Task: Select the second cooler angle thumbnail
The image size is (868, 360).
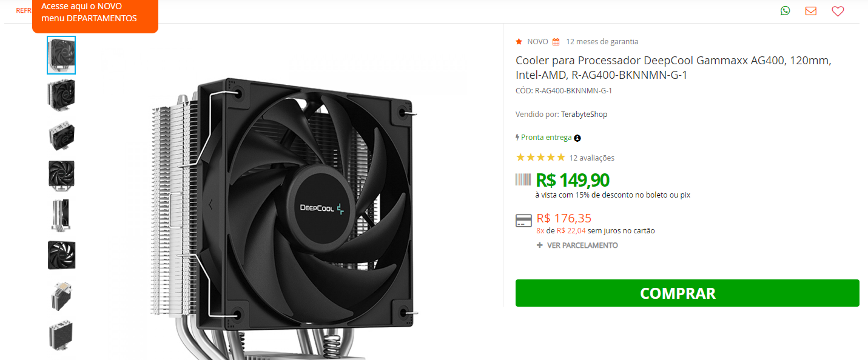Action: [x=61, y=95]
